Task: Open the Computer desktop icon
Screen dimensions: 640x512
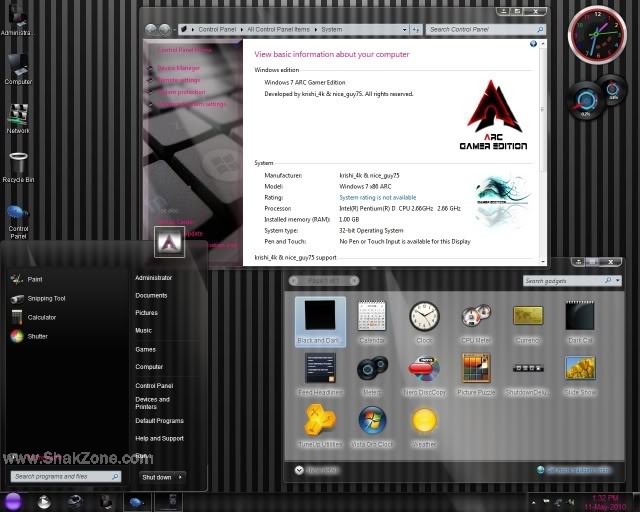Action: pyautogui.click(x=18, y=68)
